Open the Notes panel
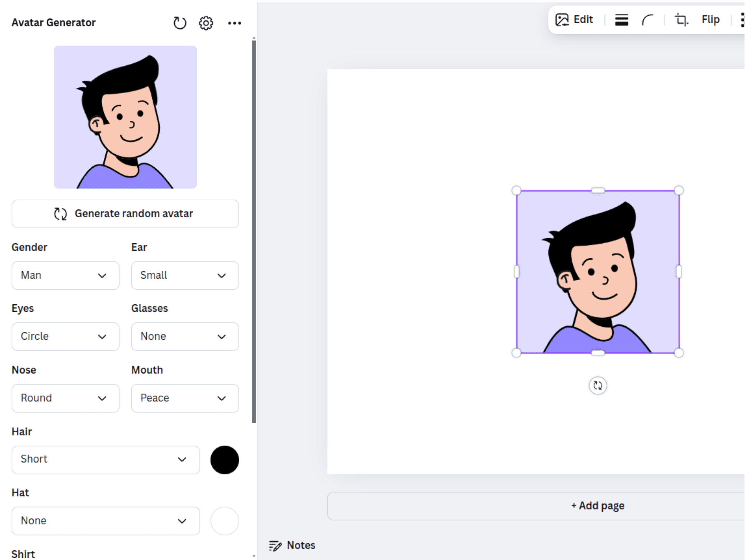The width and height of the screenshot is (747, 560). (x=292, y=545)
